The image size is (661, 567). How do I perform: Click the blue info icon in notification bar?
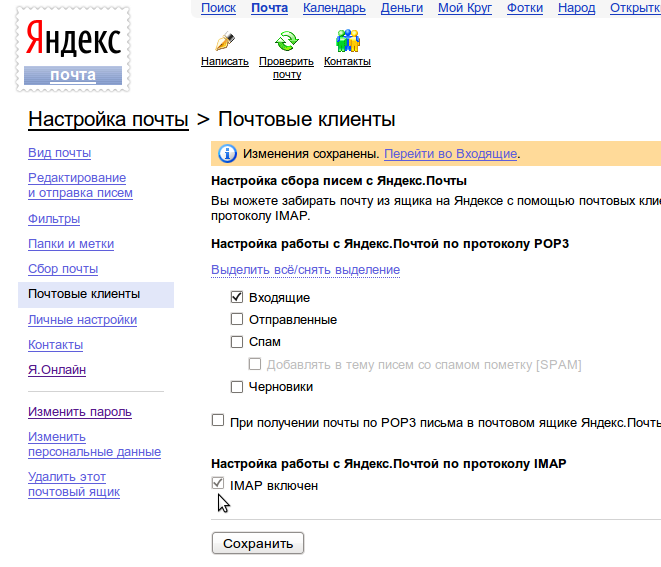click(x=227, y=154)
